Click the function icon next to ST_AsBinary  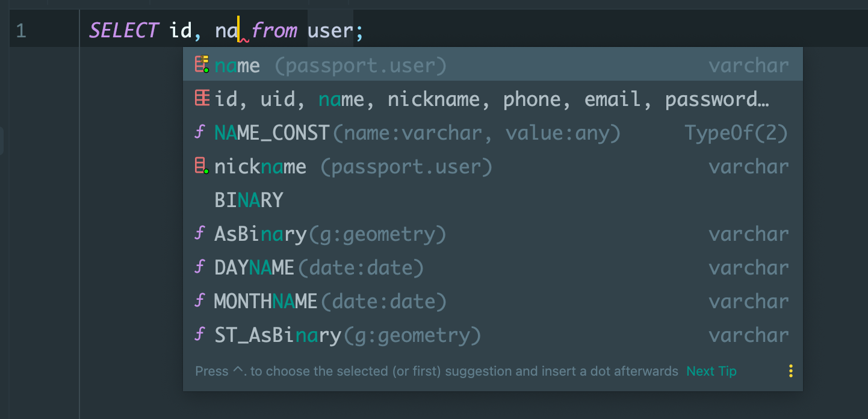pos(200,334)
